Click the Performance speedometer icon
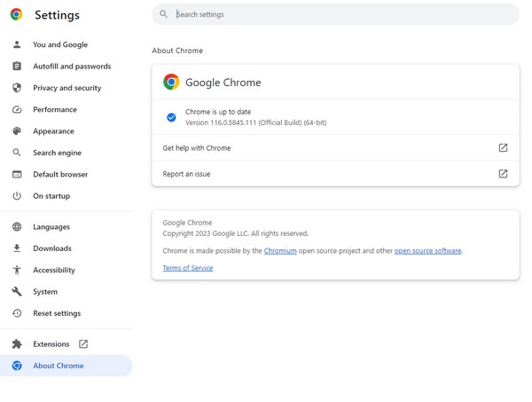532x402 pixels. pyautogui.click(x=17, y=110)
